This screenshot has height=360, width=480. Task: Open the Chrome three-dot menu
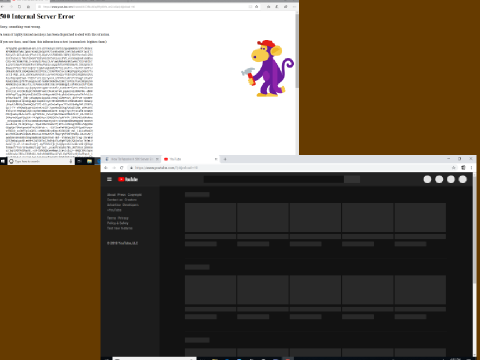tap(471, 168)
